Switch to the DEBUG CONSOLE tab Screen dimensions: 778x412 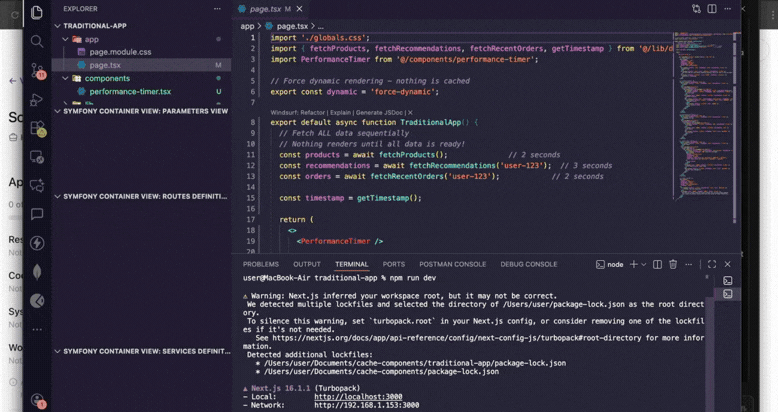tap(528, 264)
